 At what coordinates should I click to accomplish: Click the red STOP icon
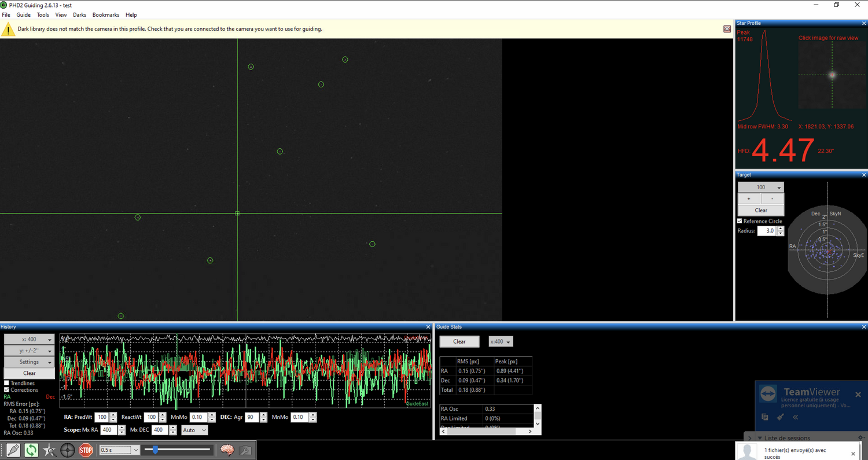86,450
